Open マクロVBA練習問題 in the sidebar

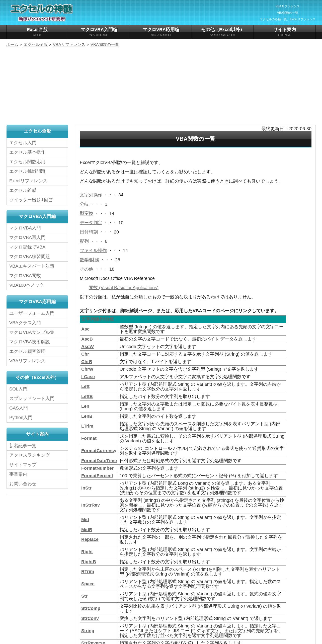[37, 257]
